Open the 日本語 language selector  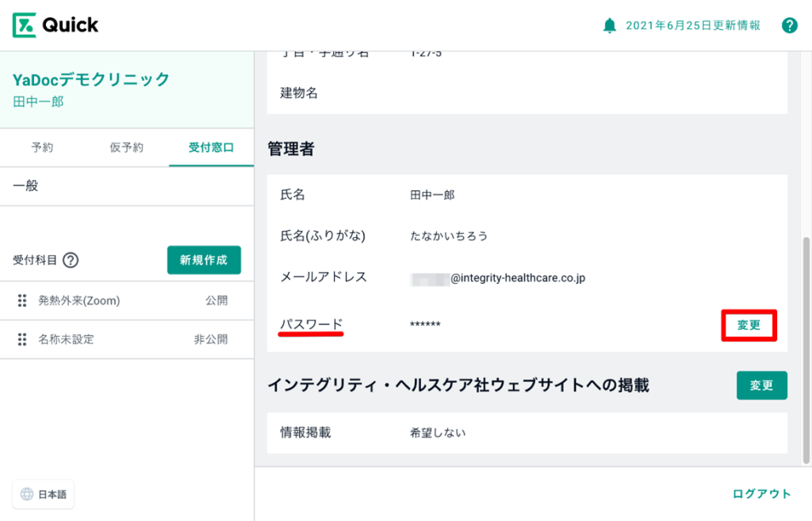tap(44, 494)
